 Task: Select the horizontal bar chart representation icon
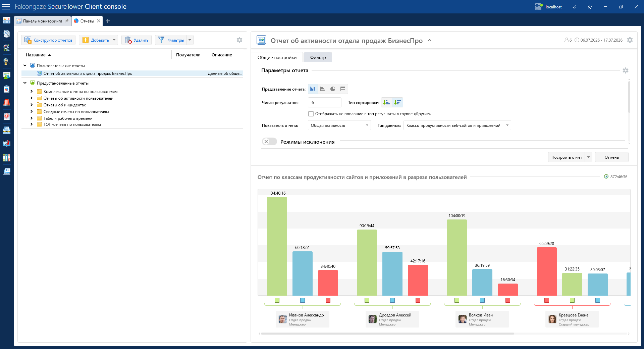(x=323, y=89)
